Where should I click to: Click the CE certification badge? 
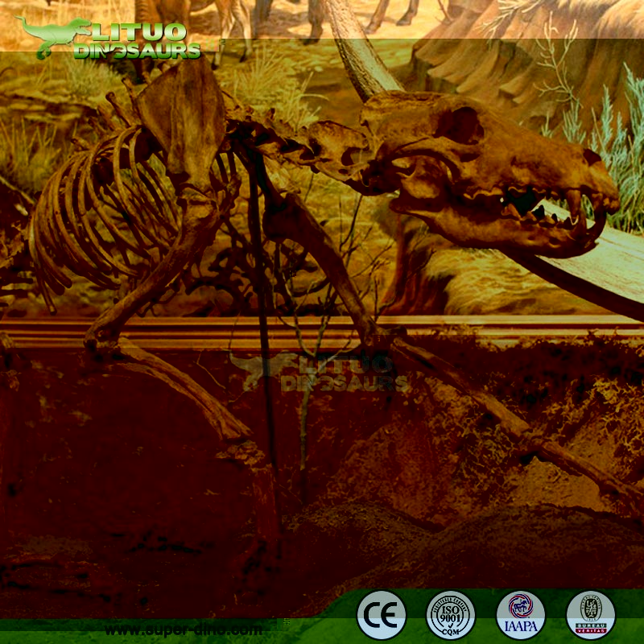(x=381, y=615)
